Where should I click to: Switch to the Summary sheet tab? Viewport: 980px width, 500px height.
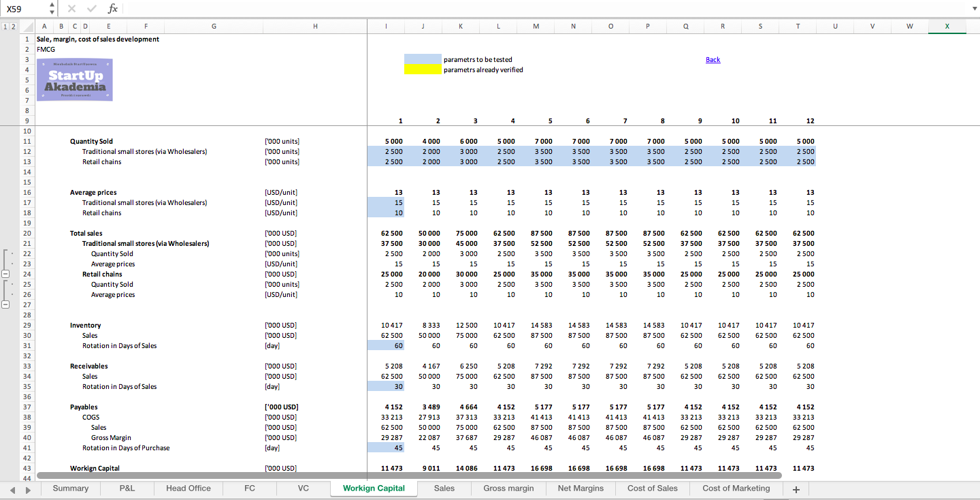coord(71,488)
